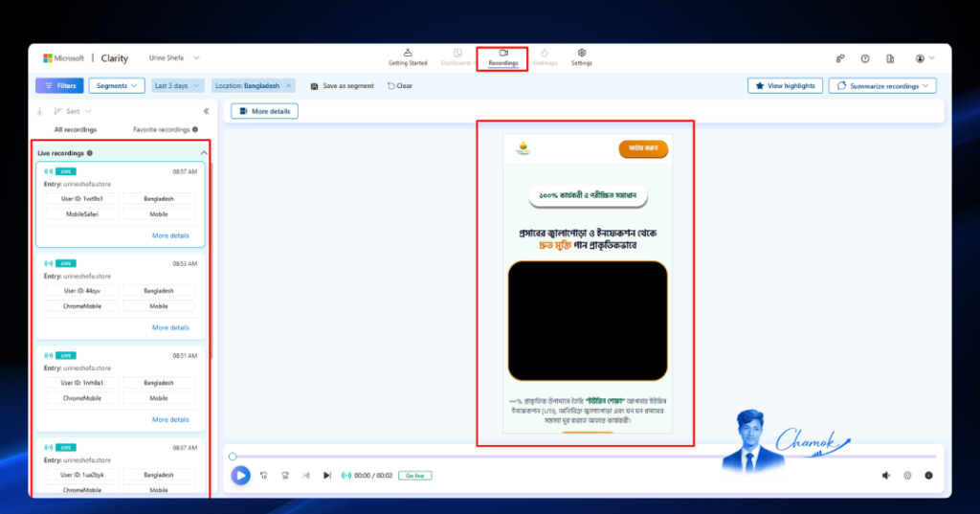Click the recording info icon in player bar

(x=928, y=476)
